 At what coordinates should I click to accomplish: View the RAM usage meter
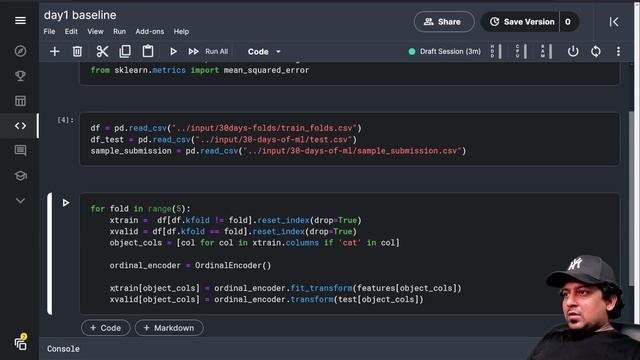click(x=546, y=51)
